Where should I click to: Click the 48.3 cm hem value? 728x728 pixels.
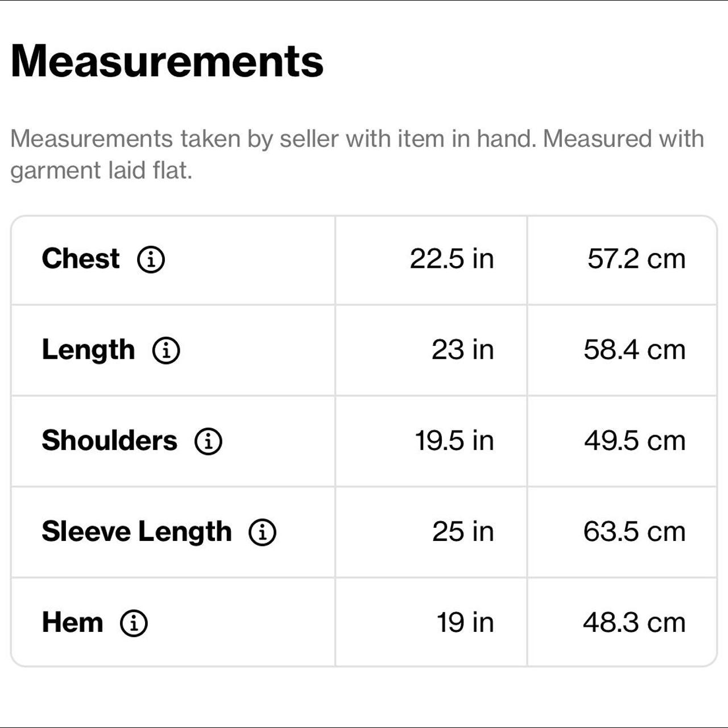[634, 622]
